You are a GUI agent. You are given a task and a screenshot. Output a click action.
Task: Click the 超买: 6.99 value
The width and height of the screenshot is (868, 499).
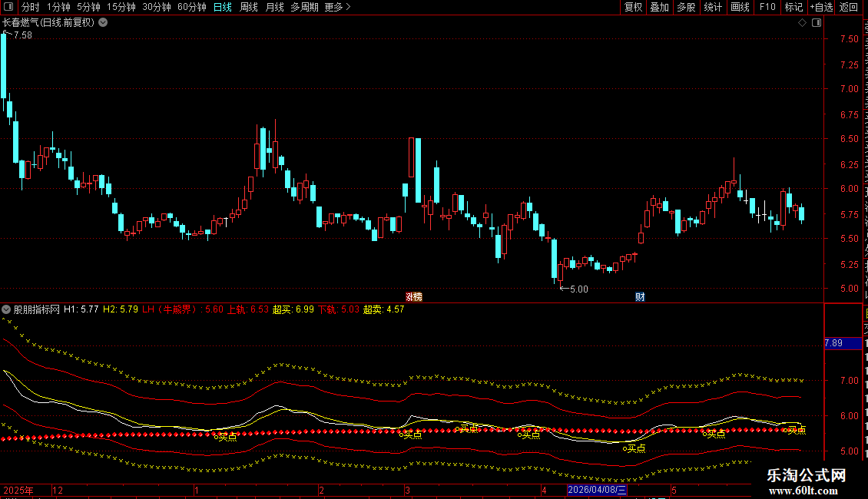coord(293,310)
